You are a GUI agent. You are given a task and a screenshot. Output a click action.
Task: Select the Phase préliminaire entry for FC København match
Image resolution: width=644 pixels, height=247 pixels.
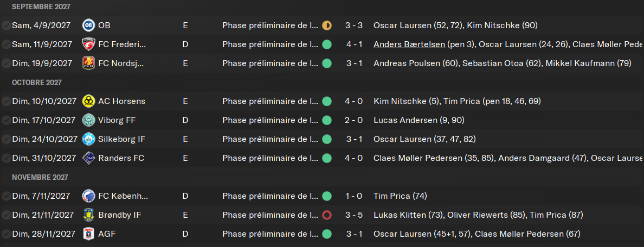(270, 196)
